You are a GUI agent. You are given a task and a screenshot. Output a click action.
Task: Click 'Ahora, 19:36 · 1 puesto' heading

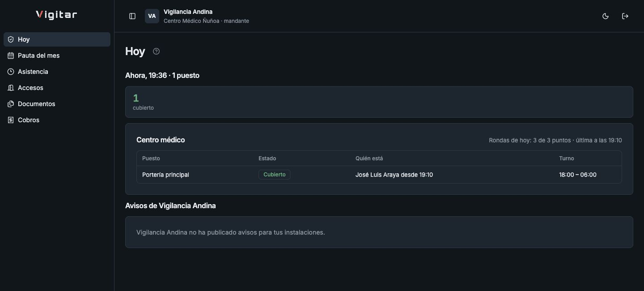(162, 75)
